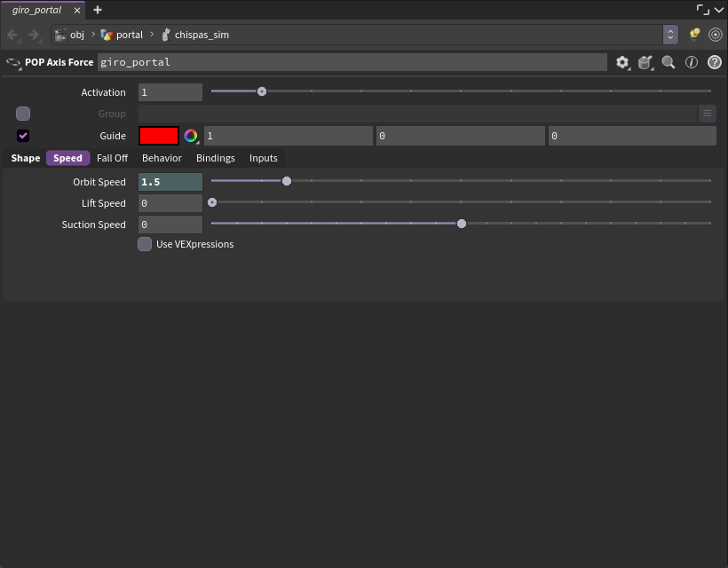Click the target follow-selection icon
This screenshot has height=568, width=728.
click(716, 35)
